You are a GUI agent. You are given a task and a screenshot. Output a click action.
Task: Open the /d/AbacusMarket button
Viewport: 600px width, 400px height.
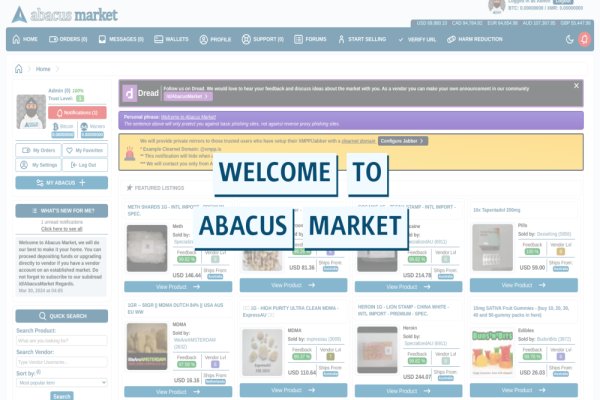[x=188, y=96]
